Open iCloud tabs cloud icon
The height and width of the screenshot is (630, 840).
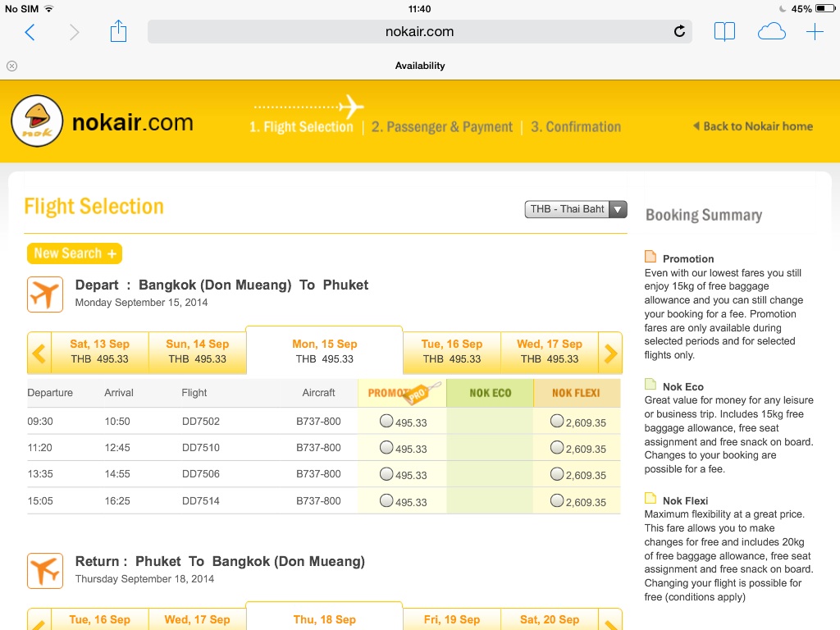771,32
